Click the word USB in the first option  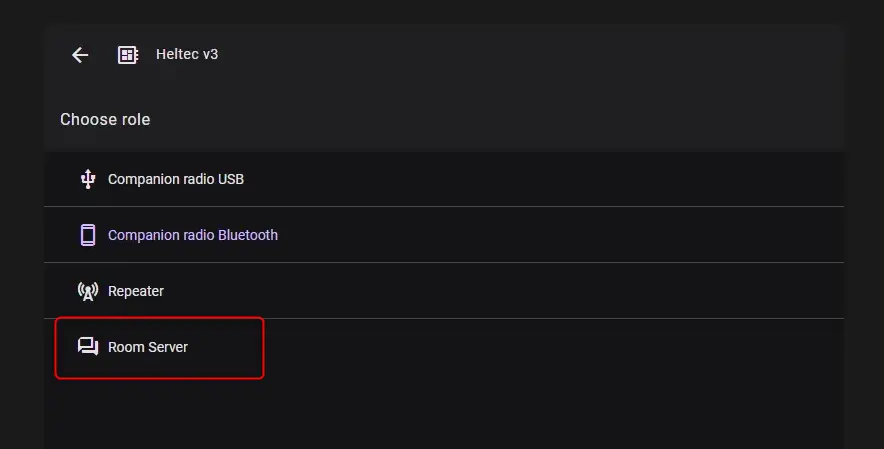tap(231, 179)
